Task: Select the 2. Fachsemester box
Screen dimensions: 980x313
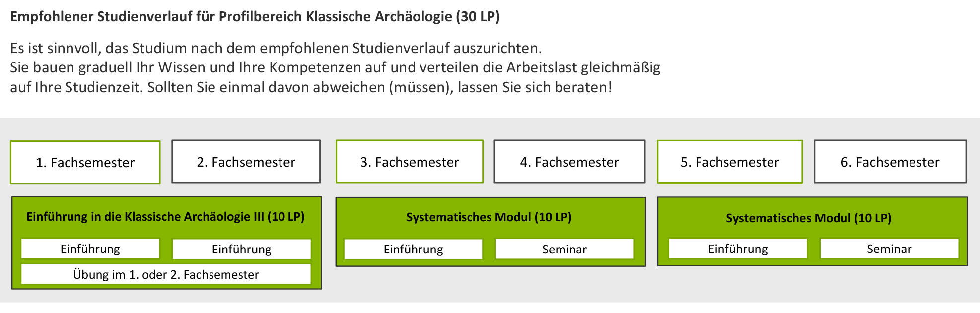Action: 246,162
